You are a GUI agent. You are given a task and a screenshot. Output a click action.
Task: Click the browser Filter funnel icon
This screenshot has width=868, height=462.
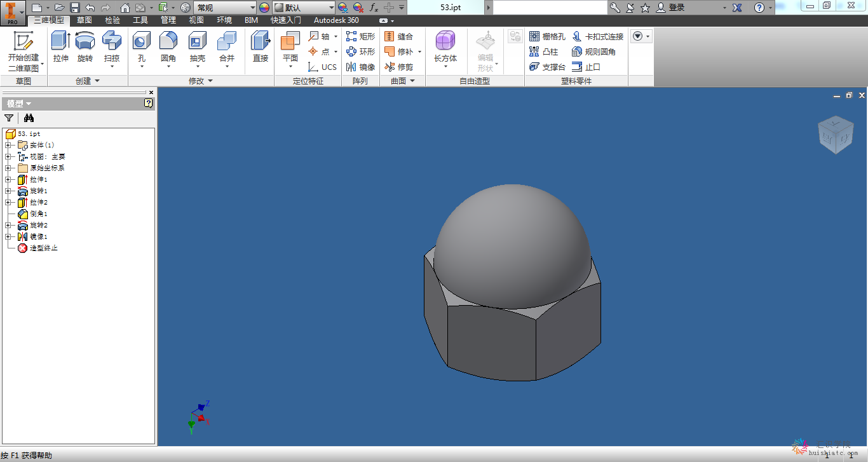pos(9,118)
